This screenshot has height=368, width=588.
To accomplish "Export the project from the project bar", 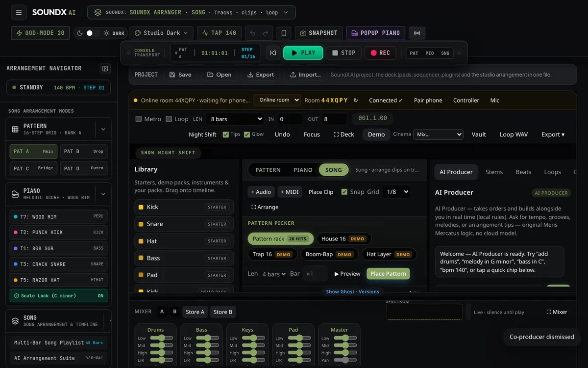I will [261, 75].
